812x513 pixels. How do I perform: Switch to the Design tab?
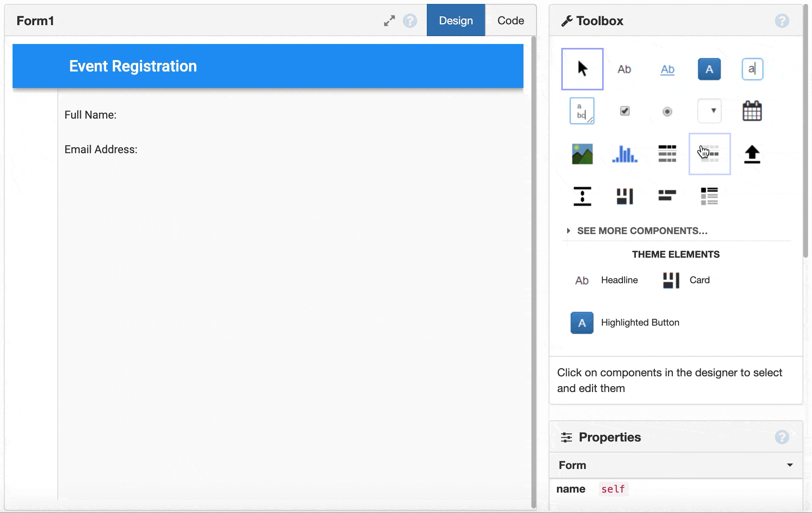tap(456, 20)
